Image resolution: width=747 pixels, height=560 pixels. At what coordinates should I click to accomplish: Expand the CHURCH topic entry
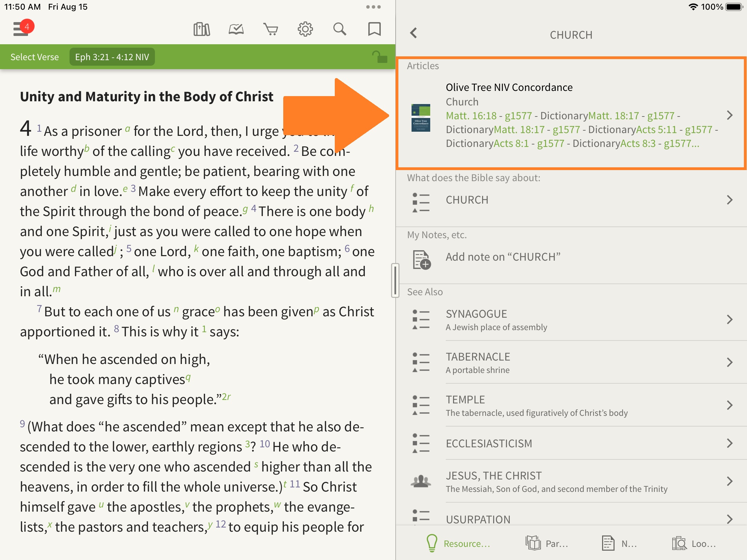tap(571, 200)
